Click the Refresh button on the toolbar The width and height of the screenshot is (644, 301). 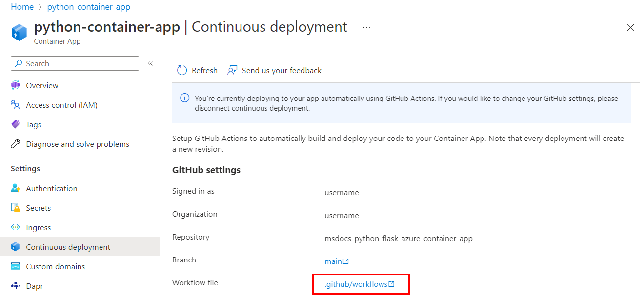(197, 70)
